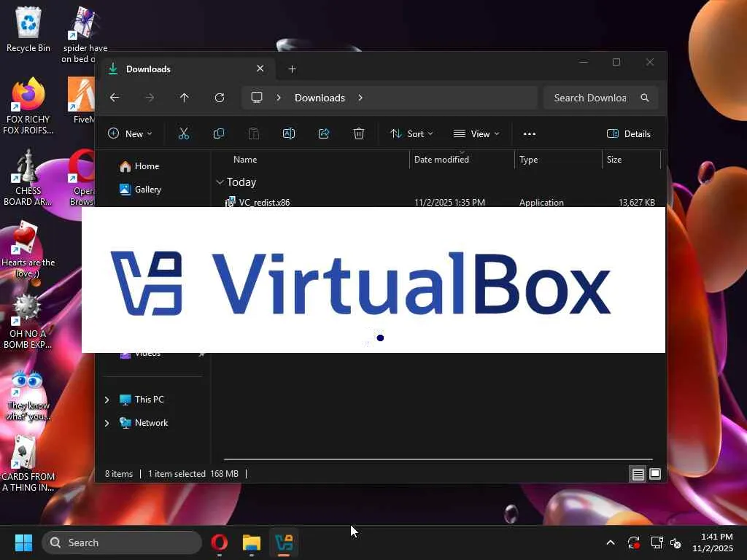This screenshot has height=560, width=747.
Task: Click chevron before Downloads in address bar
Action: pos(279,98)
